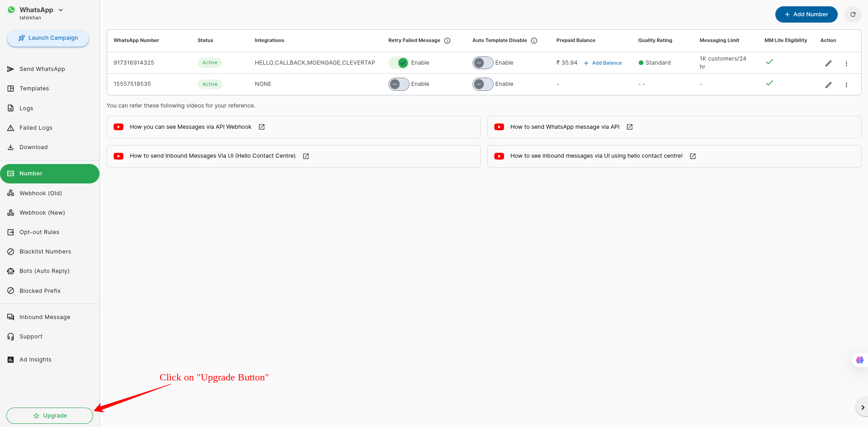Image resolution: width=868 pixels, height=427 pixels.
Task: Click YouTube icon for see inbound messages video
Action: click(x=499, y=156)
